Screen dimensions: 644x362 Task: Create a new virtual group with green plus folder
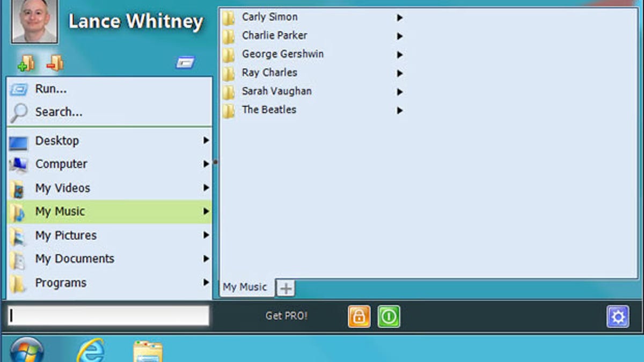point(26,63)
